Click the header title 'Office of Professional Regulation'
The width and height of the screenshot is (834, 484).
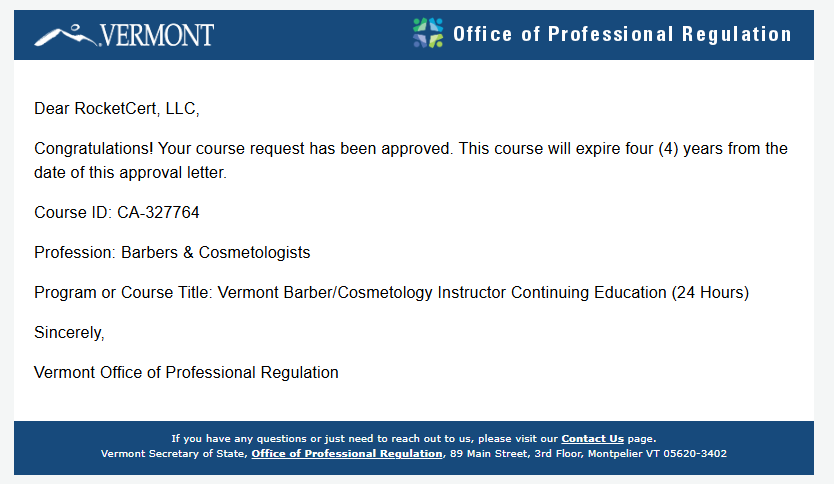[622, 34]
